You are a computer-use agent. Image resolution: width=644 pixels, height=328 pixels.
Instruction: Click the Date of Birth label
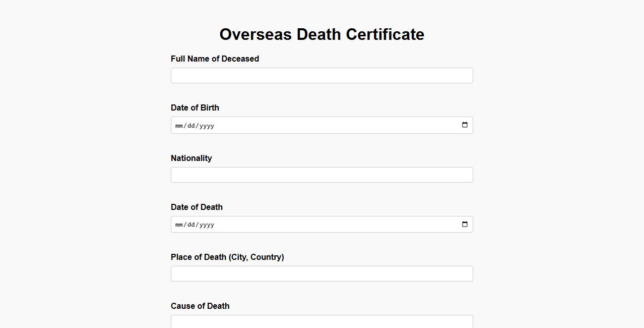click(195, 108)
